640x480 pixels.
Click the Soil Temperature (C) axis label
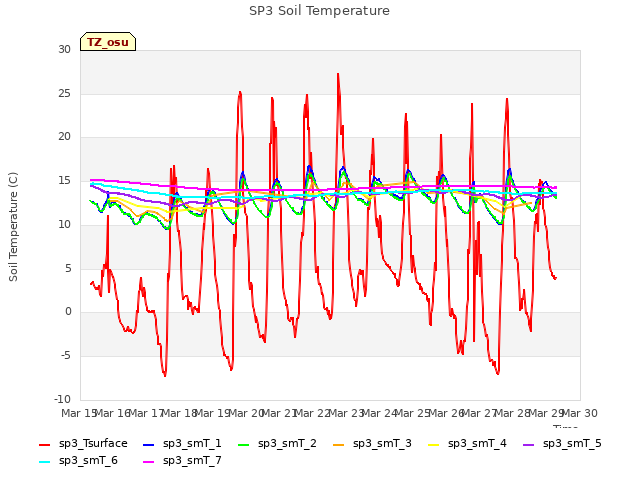point(13,227)
